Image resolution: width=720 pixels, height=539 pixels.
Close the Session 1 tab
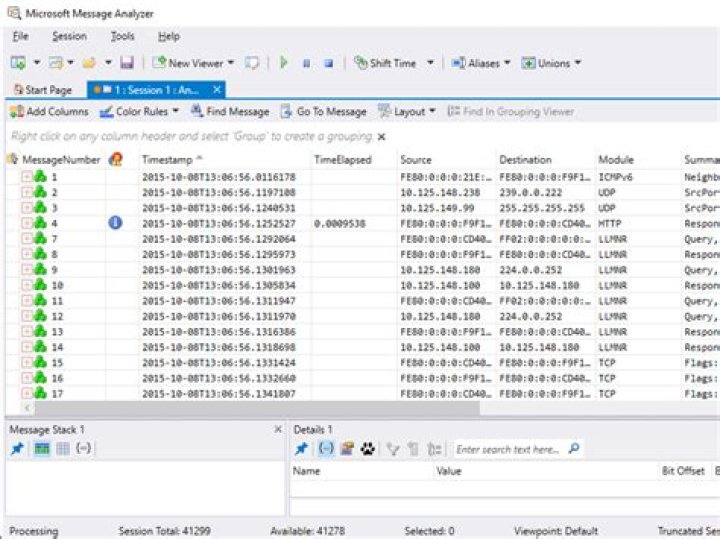(x=217, y=90)
